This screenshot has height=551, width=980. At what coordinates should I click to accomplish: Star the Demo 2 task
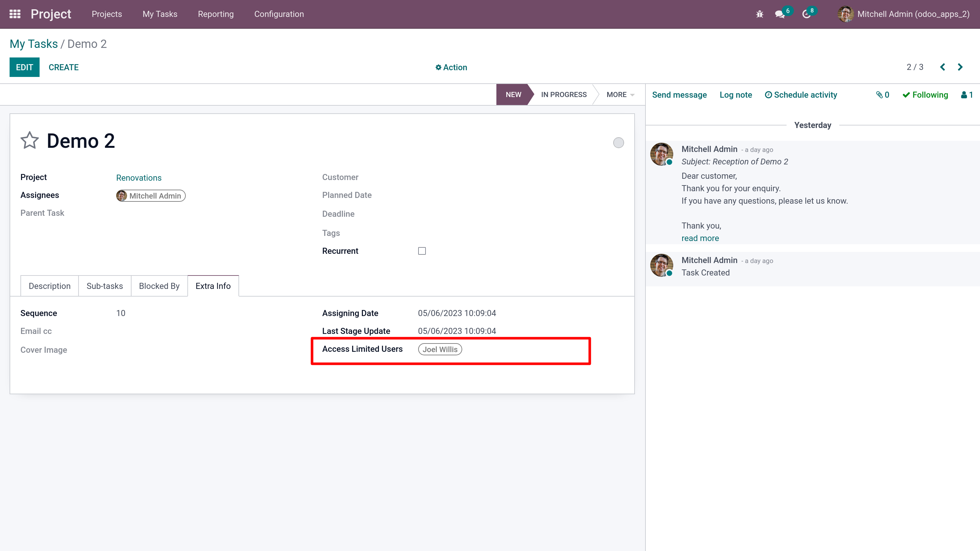click(29, 140)
